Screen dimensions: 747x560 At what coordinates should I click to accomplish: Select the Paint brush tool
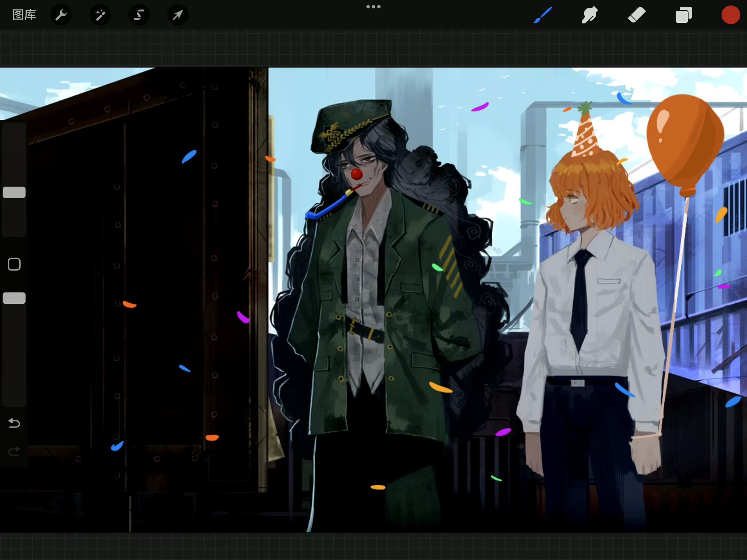click(542, 15)
